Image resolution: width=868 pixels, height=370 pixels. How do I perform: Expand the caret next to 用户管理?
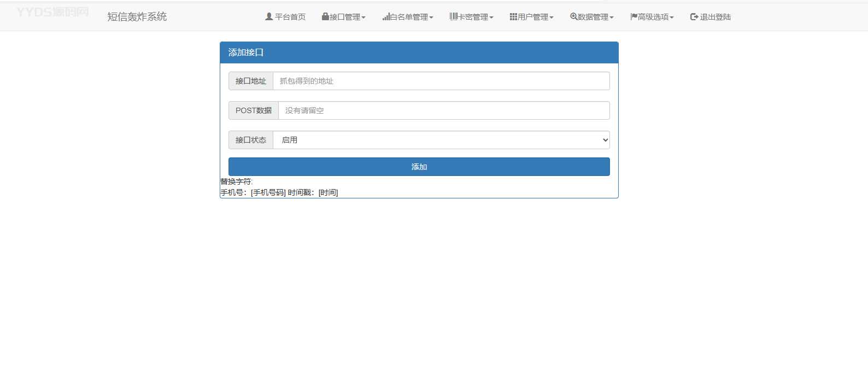point(552,17)
